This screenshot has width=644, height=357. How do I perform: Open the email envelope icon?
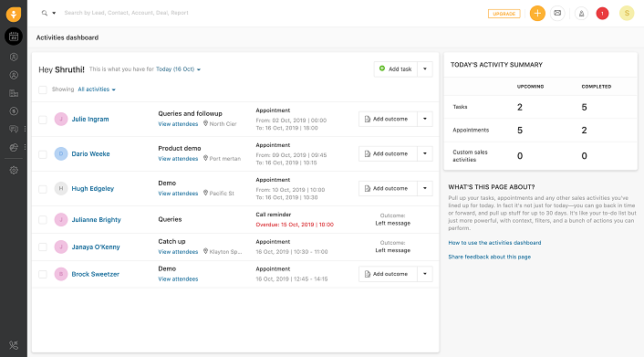point(557,13)
